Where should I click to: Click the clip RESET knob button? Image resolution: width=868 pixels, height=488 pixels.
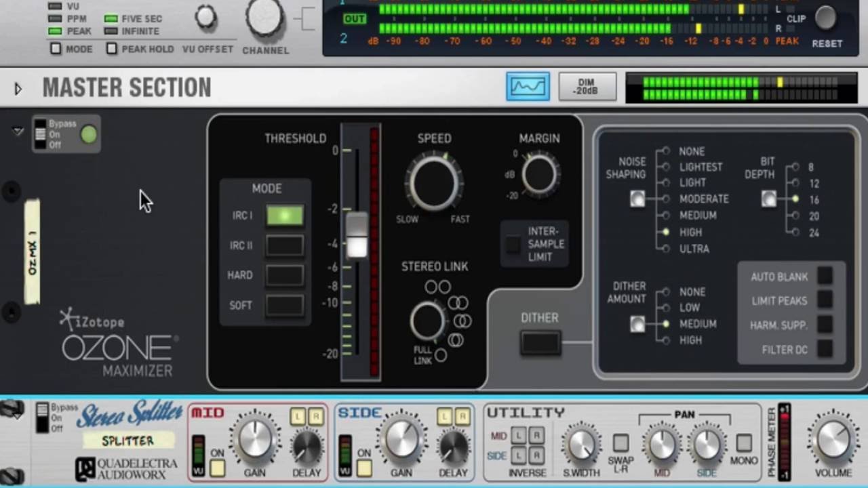click(825, 18)
